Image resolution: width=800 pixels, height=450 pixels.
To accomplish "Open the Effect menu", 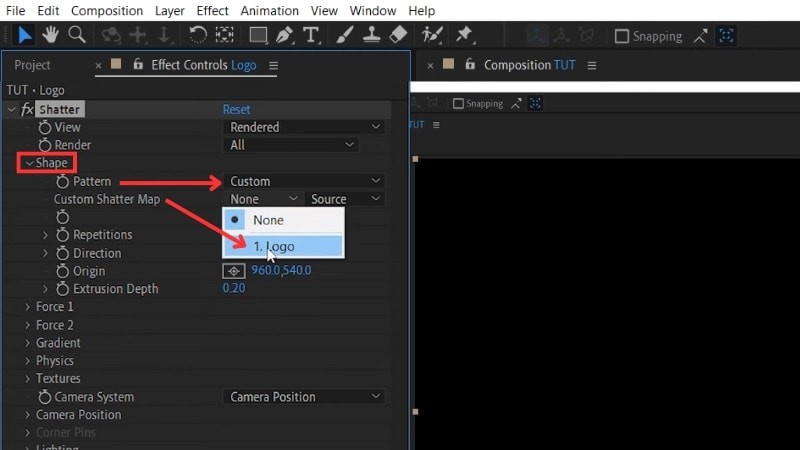I will 212,11.
